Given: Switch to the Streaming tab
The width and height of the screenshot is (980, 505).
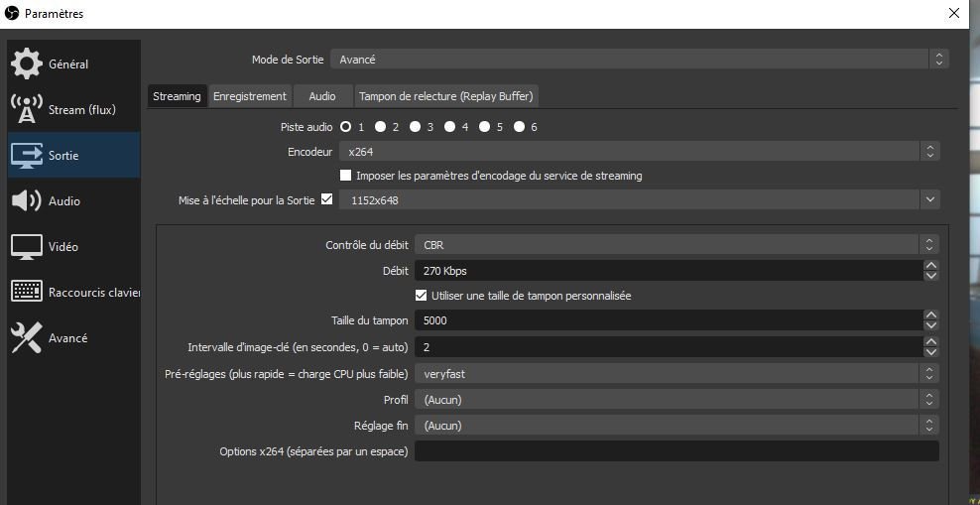Looking at the screenshot, I should (177, 96).
